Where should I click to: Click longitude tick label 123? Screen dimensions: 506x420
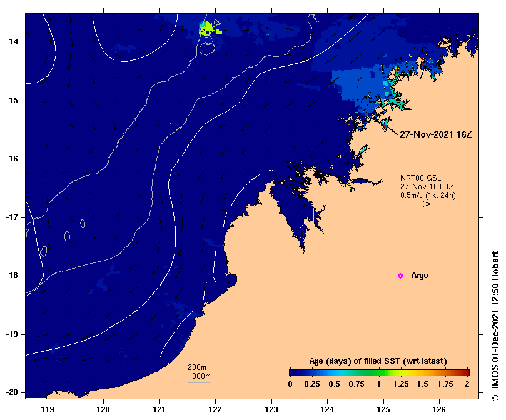tap(271, 409)
